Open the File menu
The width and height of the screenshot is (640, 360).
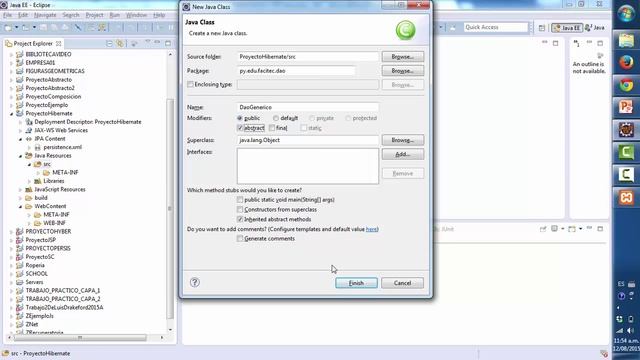tap(7, 15)
